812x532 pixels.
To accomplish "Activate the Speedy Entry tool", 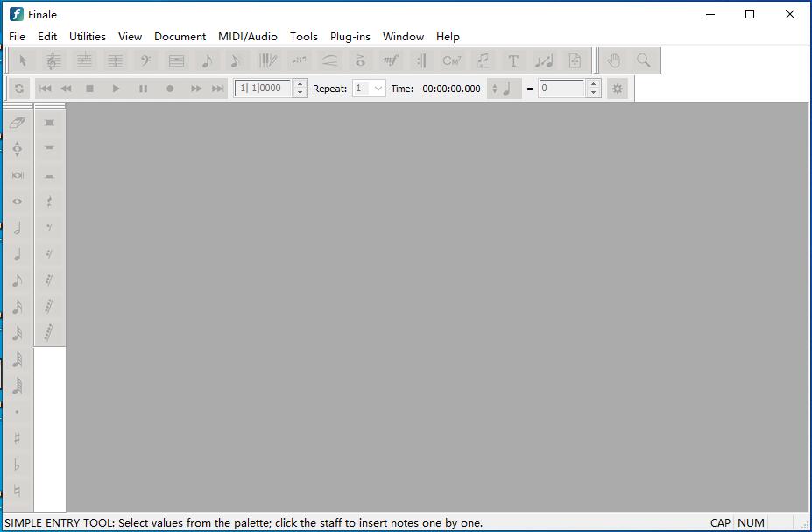I will 236,60.
